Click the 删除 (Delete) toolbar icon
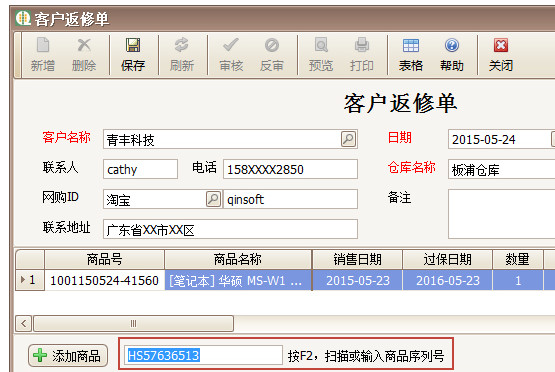Image resolution: width=555 pixels, height=372 pixels. [84, 45]
